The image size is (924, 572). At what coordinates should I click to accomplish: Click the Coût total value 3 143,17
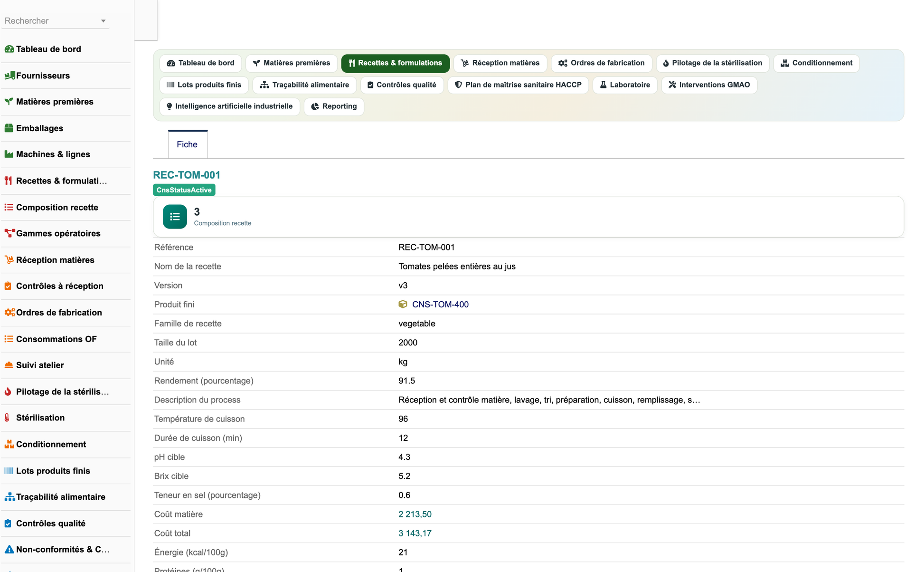(x=415, y=533)
